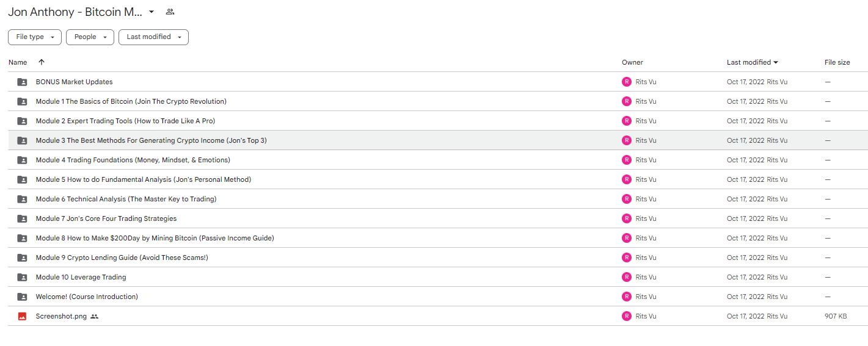Open the folder title dropdown arrow
The width and height of the screenshot is (868, 346).
click(x=151, y=12)
